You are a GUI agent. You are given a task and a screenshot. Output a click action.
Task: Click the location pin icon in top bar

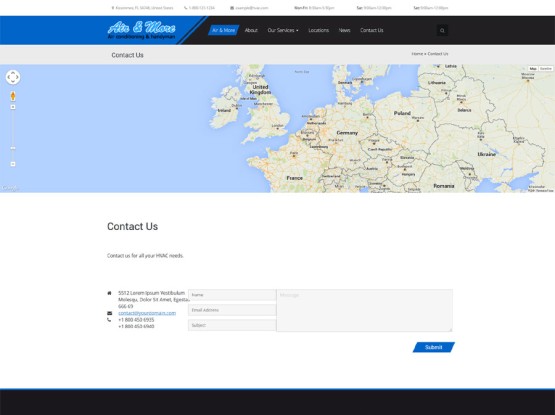click(x=113, y=8)
